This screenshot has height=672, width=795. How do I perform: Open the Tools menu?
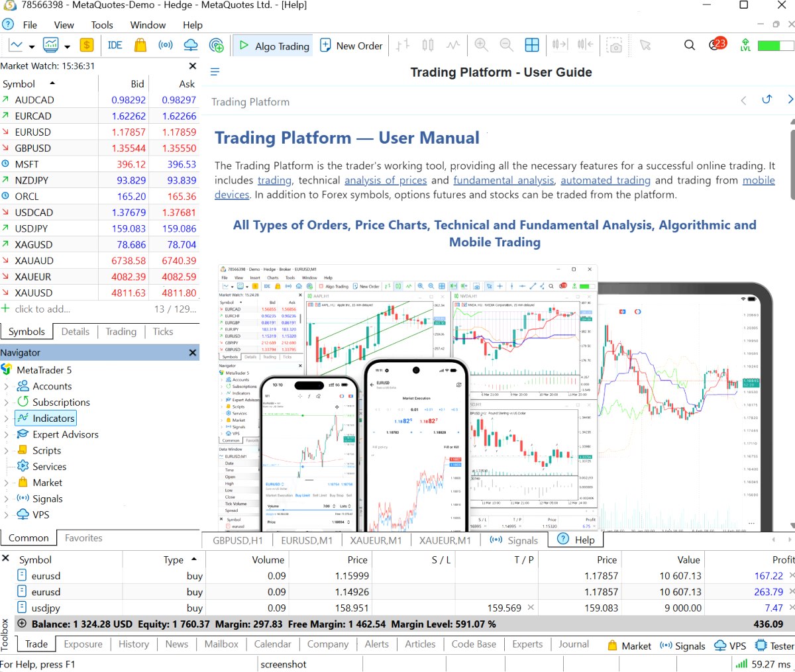tap(102, 25)
